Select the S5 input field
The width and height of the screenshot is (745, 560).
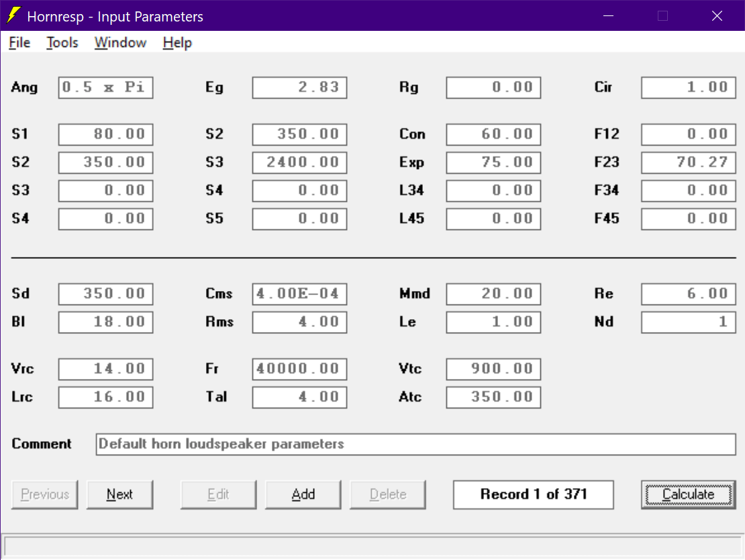click(299, 219)
